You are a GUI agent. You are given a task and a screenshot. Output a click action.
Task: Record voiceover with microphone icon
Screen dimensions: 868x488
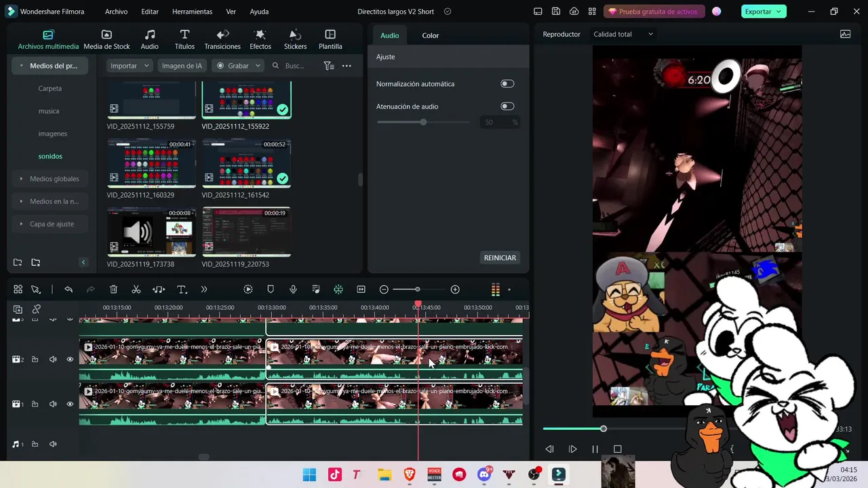(293, 289)
